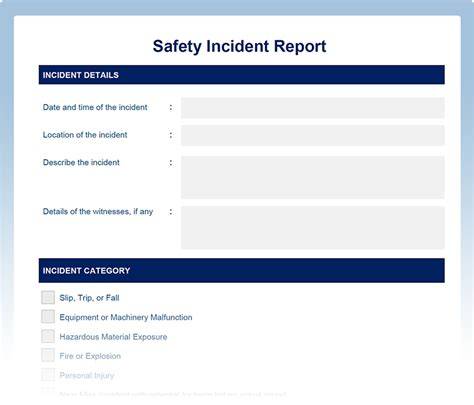This screenshot has height=405, width=474.
Task: Toggle the Fire or Explosion checkbox
Action: [x=48, y=355]
